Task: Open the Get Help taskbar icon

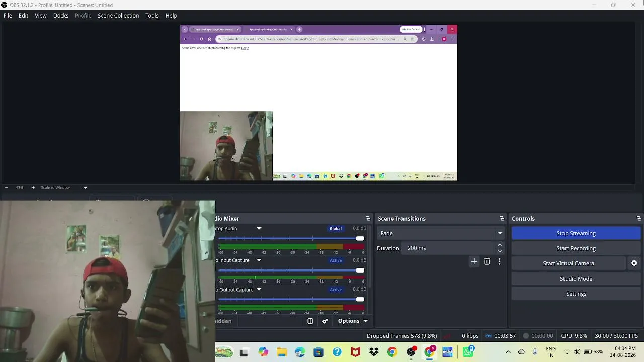Action: point(337,352)
